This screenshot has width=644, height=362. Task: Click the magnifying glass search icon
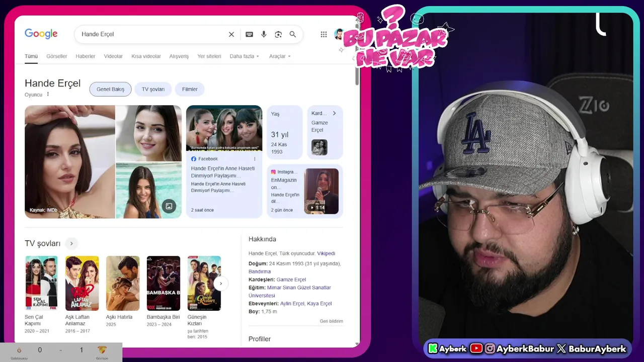[x=293, y=34]
